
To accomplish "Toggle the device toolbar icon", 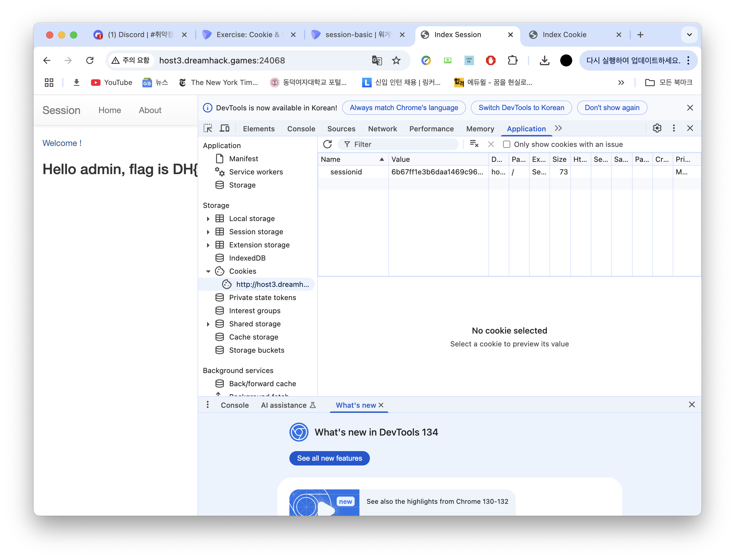I will pyautogui.click(x=225, y=128).
